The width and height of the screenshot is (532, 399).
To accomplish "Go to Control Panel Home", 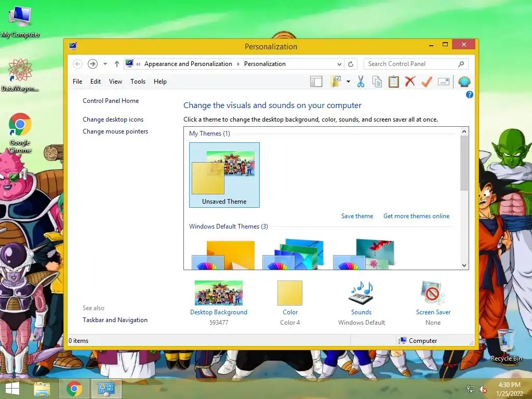I will pos(111,101).
